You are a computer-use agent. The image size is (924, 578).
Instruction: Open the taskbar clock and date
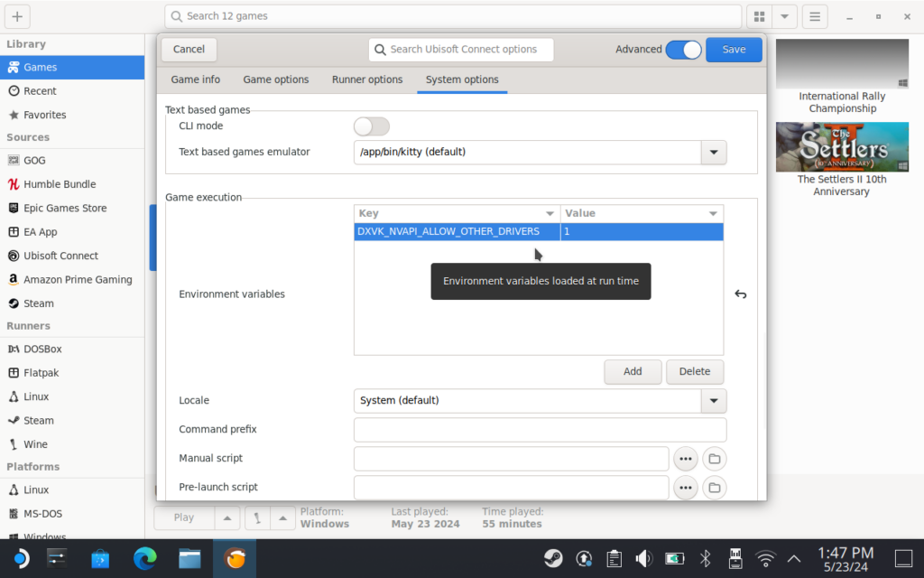click(x=845, y=559)
